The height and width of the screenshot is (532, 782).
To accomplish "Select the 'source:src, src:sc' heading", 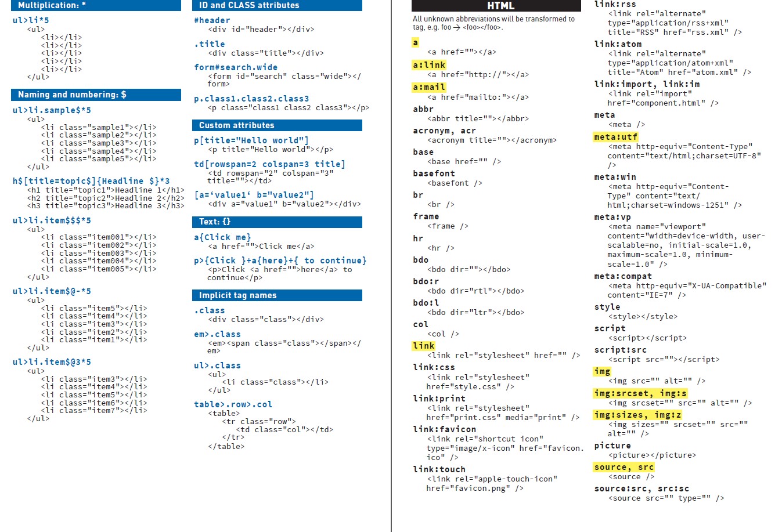I will [642, 488].
